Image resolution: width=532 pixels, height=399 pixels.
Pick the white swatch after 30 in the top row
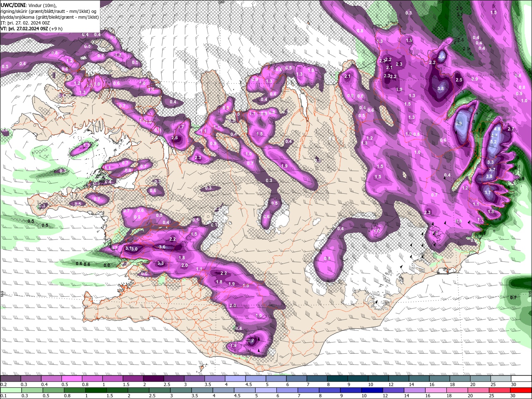click(x=521, y=378)
